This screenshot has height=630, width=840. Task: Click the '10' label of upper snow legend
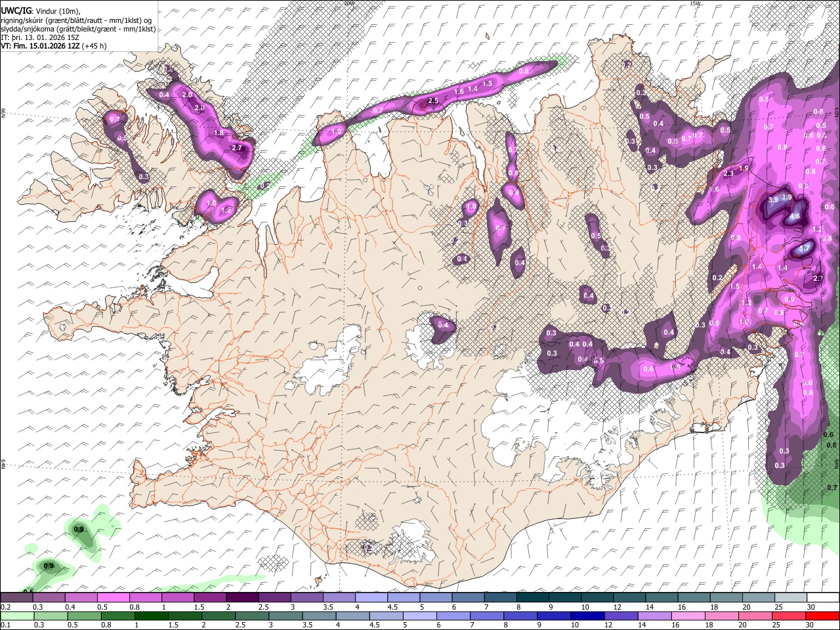[585, 606]
